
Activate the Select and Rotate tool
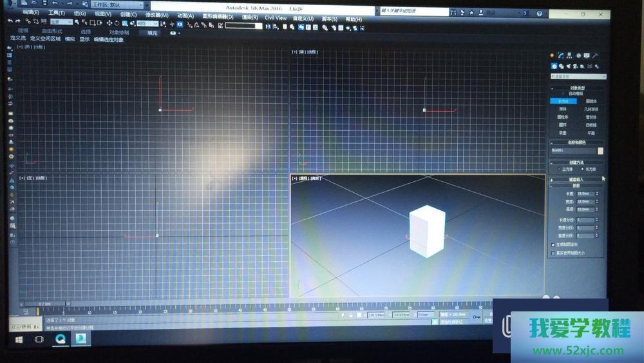117,23
